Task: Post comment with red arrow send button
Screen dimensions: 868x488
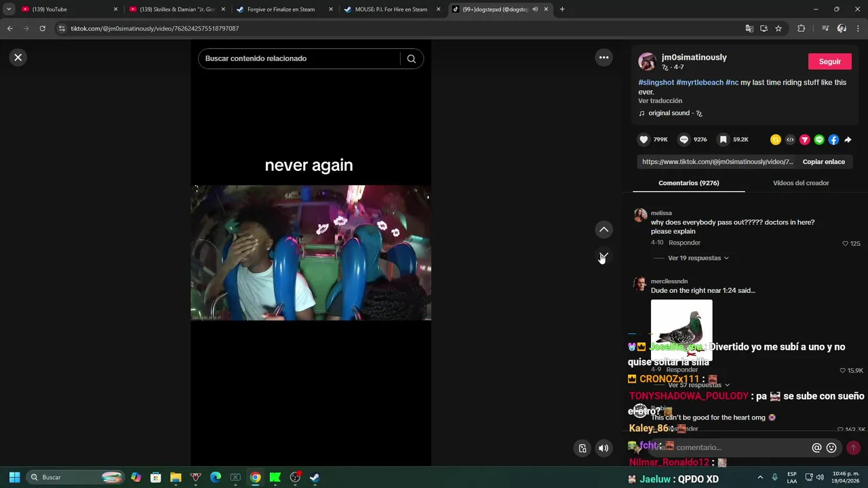Action: pos(853,448)
